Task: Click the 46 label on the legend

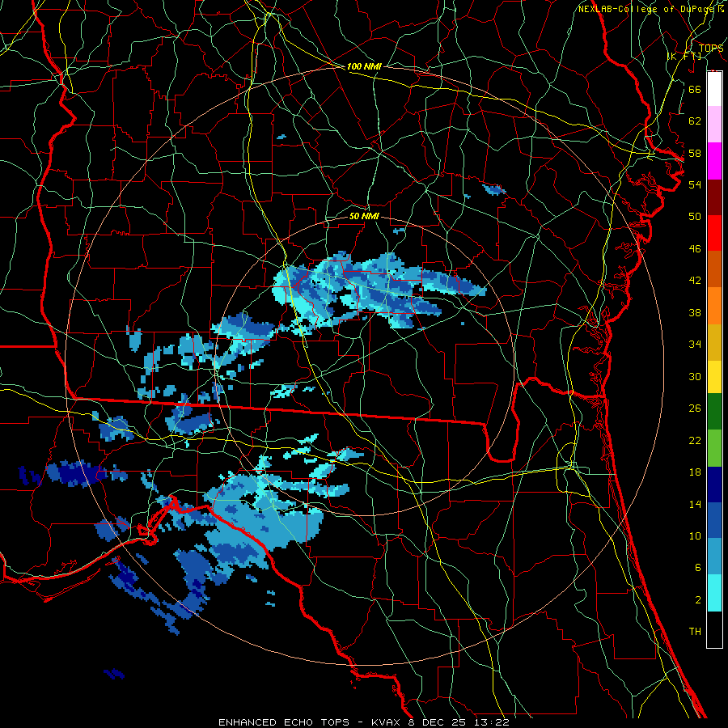Action: pyautogui.click(x=695, y=248)
